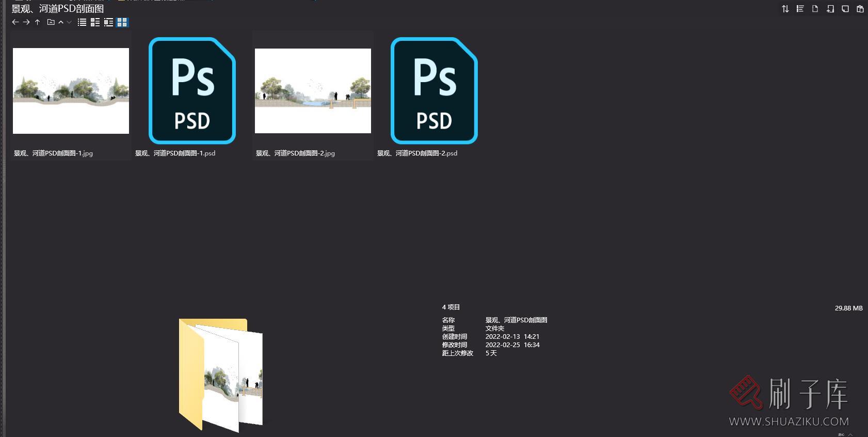Image resolution: width=868 pixels, height=437 pixels.
Task: Click the 类型 property label
Action: coord(448,329)
